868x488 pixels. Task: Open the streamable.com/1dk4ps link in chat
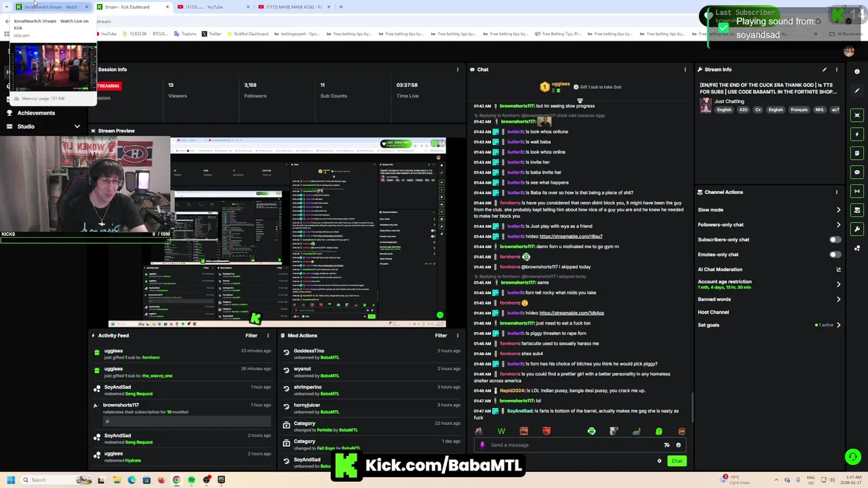point(572,313)
